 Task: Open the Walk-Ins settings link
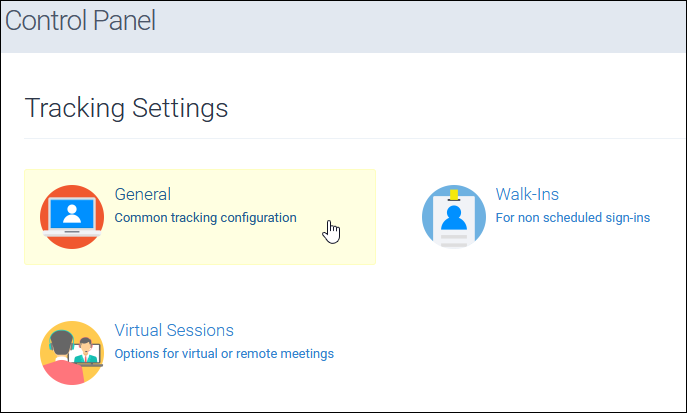[527, 194]
